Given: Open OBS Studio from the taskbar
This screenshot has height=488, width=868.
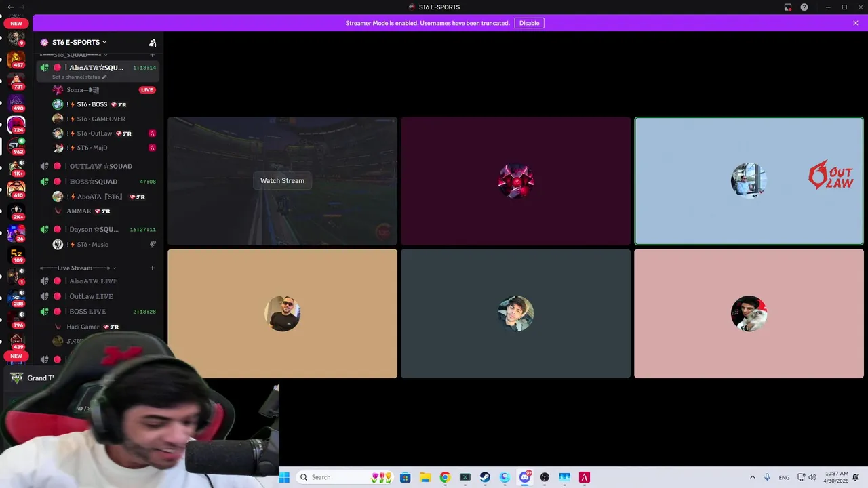Looking at the screenshot, I should [545, 477].
